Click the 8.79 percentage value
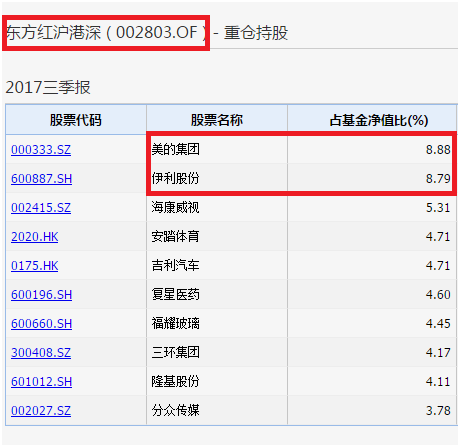460x447 pixels. click(x=438, y=179)
